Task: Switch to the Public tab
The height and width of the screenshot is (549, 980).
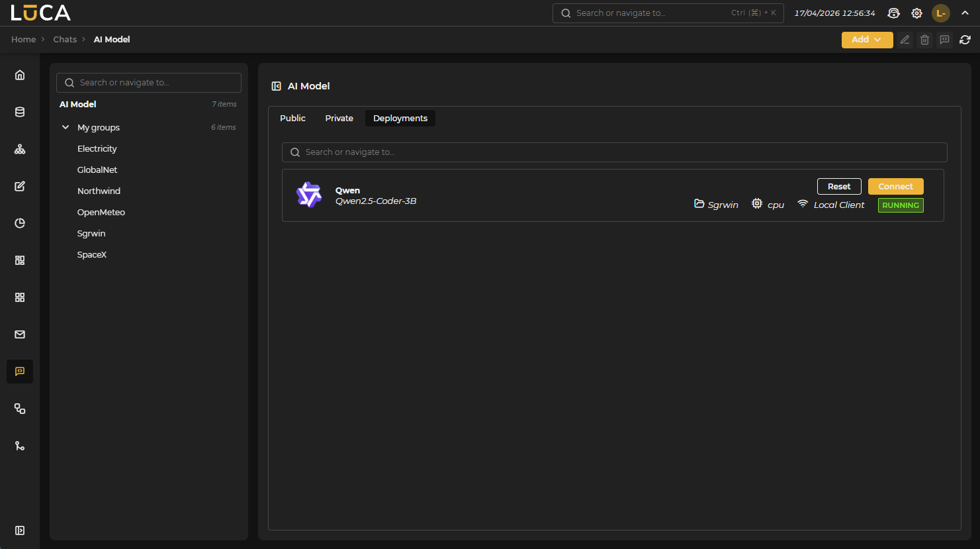Action: click(292, 119)
